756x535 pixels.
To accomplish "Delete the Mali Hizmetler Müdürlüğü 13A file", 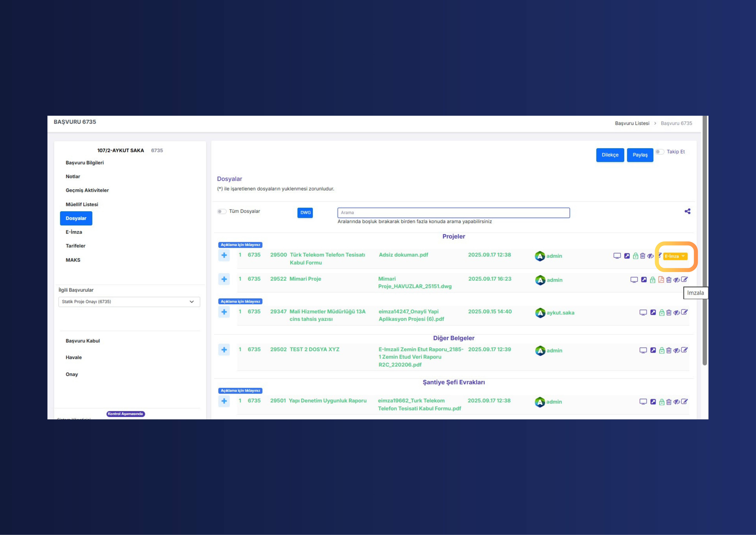I will [669, 313].
